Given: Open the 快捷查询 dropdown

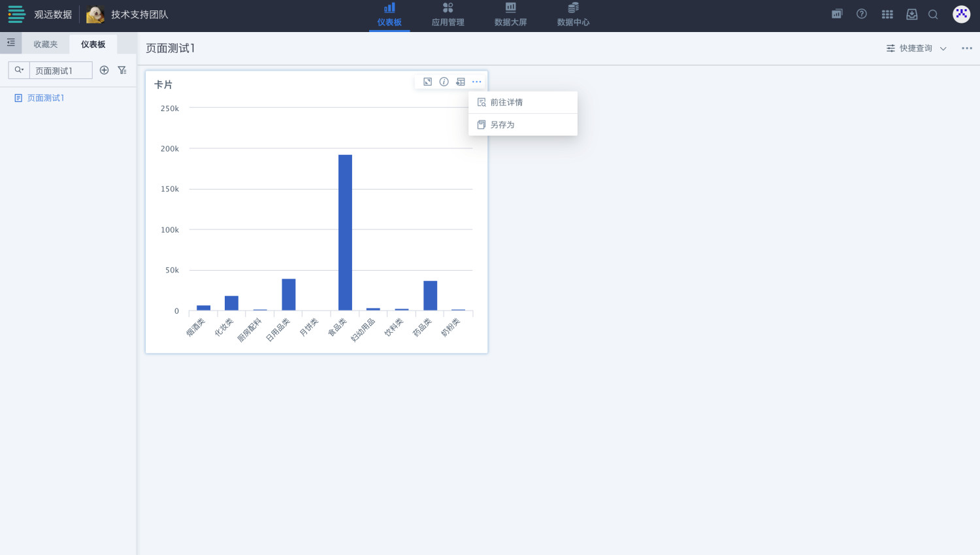Looking at the screenshot, I should [x=916, y=48].
